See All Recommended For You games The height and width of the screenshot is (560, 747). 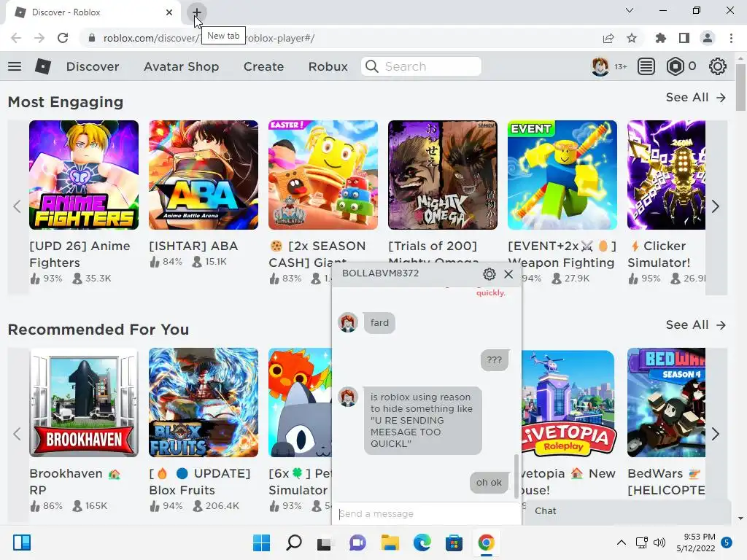tap(696, 324)
